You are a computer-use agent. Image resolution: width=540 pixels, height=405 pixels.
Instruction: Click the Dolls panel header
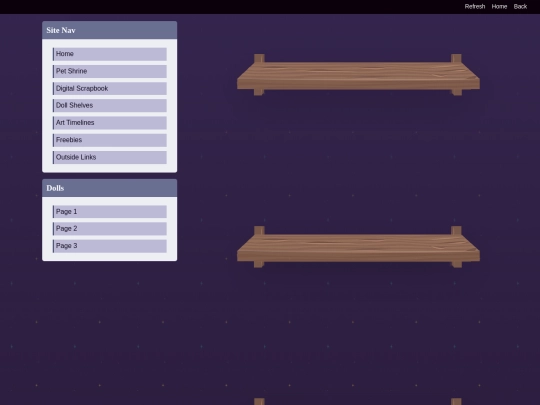[x=110, y=188]
